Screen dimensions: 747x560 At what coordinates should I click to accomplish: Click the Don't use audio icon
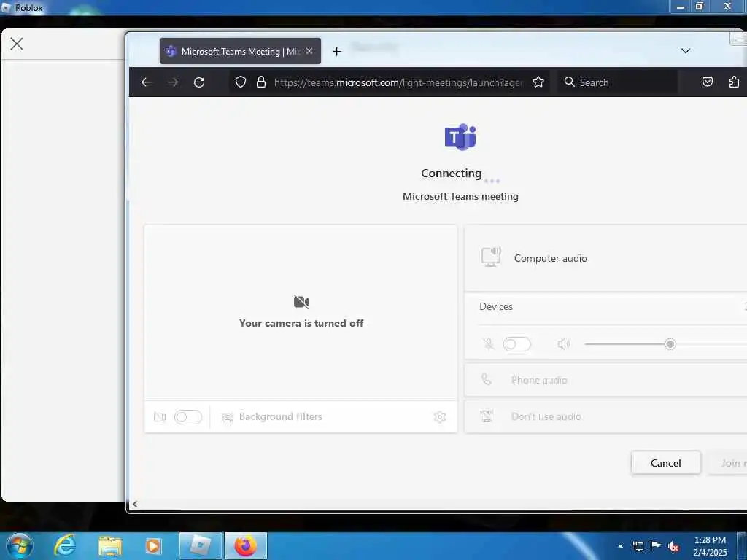(x=487, y=416)
